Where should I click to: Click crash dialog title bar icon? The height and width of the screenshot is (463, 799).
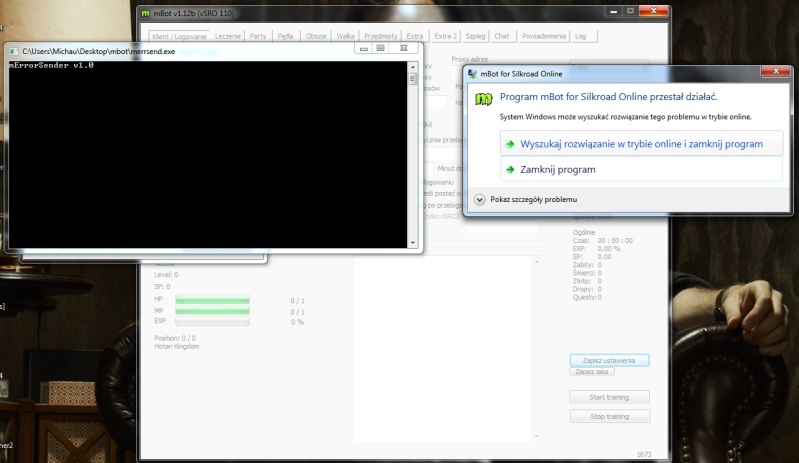pos(472,74)
